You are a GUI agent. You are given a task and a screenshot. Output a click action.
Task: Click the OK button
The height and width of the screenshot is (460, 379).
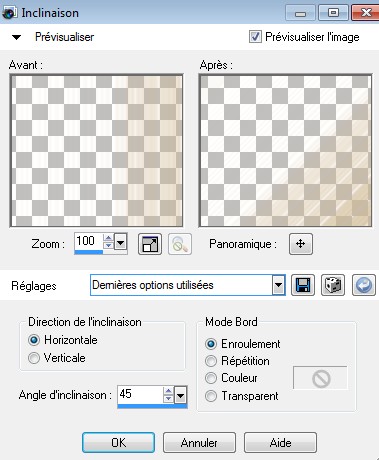[119, 443]
